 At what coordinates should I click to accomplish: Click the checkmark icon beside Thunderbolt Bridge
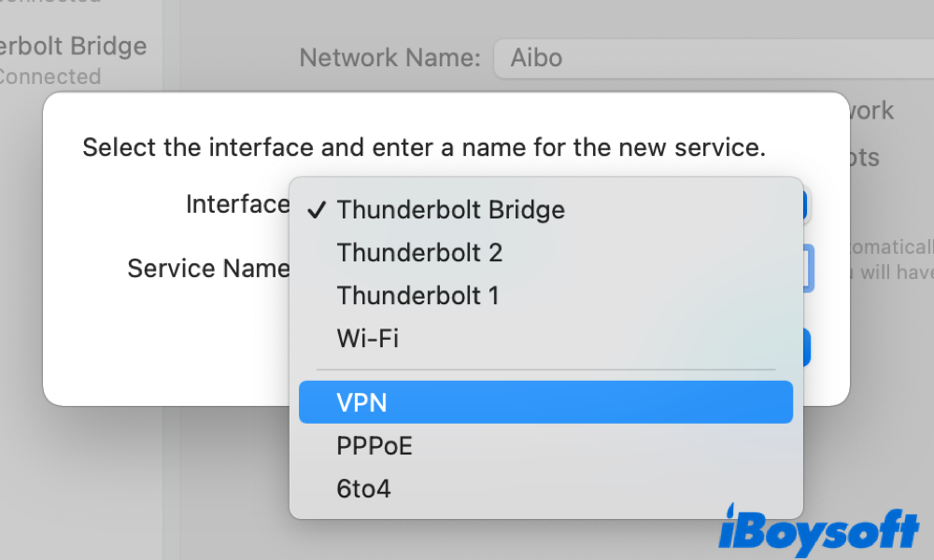coord(316,210)
